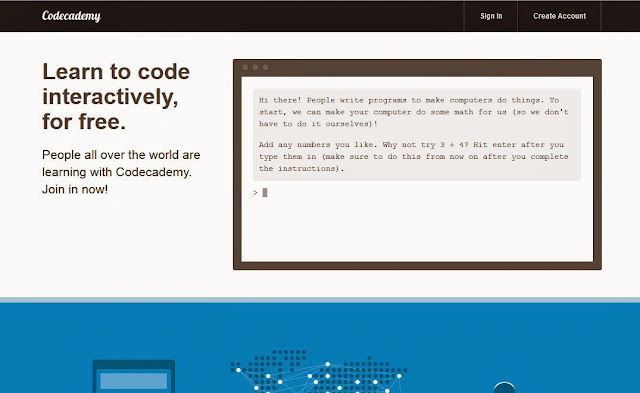
Task: Click the 'Learn to code interactively, for free.' heading
Action: (116, 97)
